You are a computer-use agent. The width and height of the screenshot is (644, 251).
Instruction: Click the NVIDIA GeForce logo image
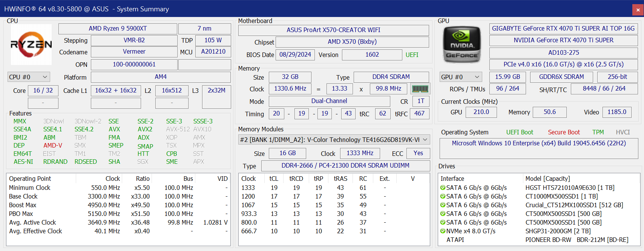pyautogui.click(x=462, y=45)
